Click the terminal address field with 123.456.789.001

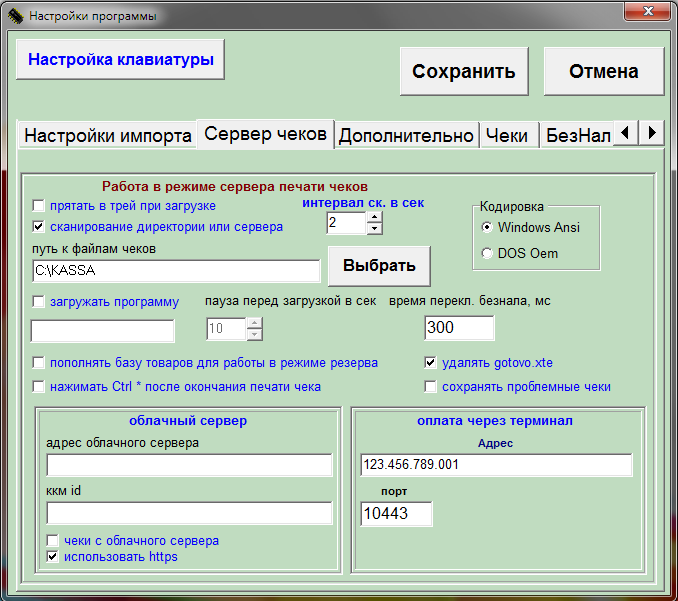tap(496, 465)
